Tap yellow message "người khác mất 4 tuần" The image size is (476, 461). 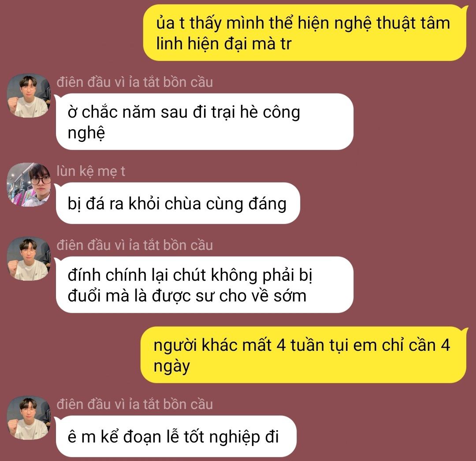(303, 355)
